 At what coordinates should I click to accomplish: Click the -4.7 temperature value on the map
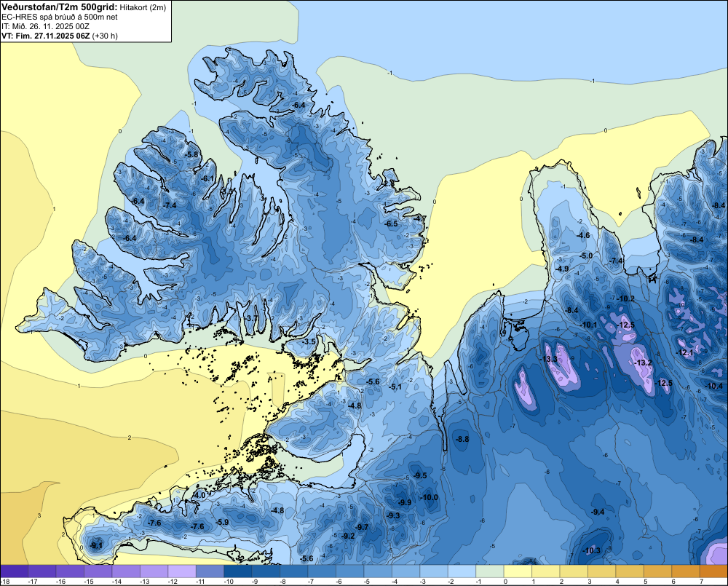point(420,218)
